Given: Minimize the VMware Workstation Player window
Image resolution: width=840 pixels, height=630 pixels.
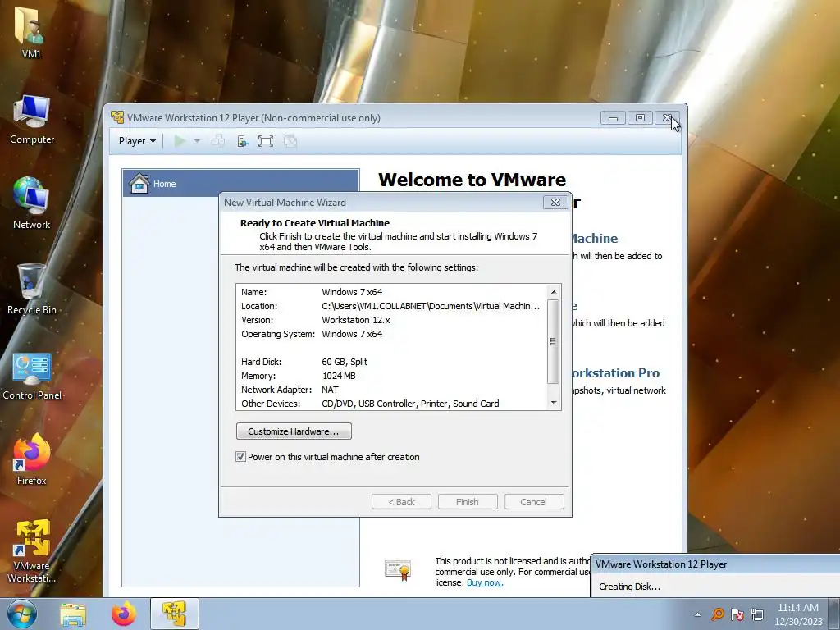Looking at the screenshot, I should pyautogui.click(x=613, y=118).
